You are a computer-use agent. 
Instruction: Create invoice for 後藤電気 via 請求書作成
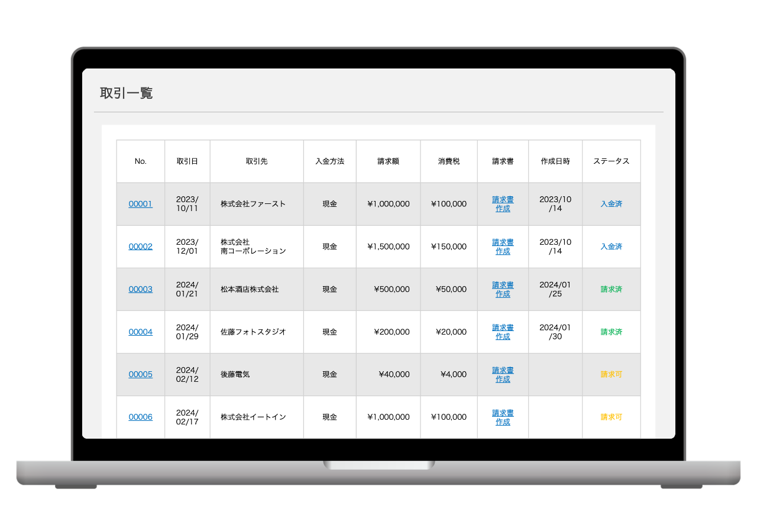[503, 374]
